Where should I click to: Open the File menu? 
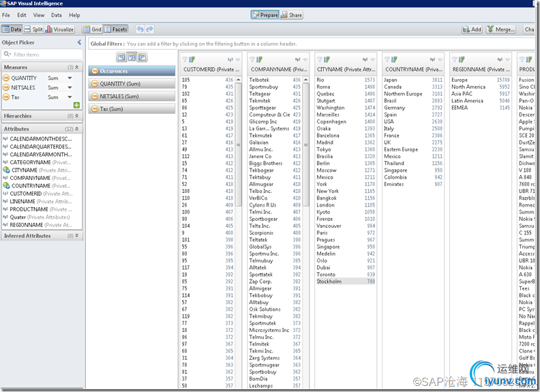[6, 15]
